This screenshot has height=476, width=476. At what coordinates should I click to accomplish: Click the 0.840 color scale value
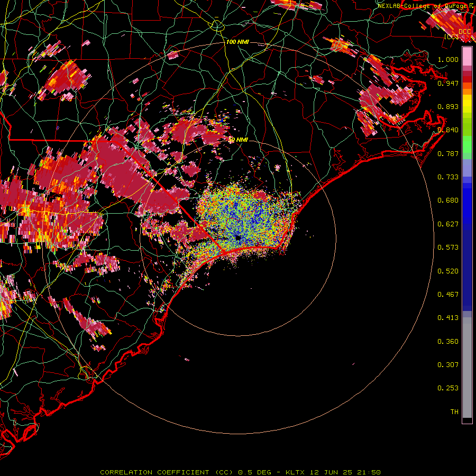click(448, 130)
